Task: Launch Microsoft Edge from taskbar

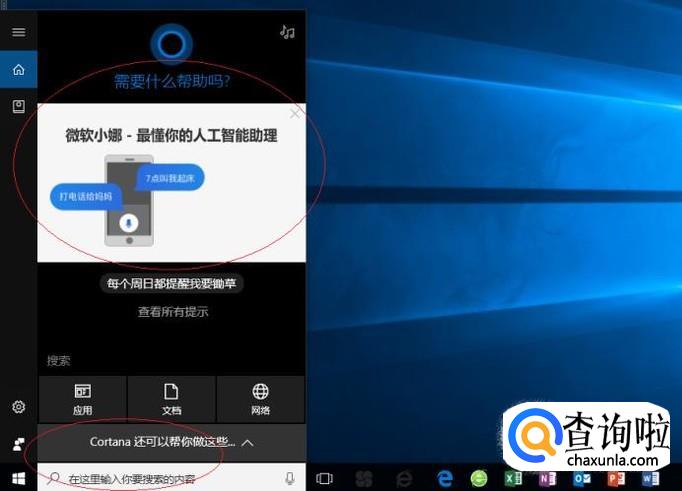Action: 445,479
